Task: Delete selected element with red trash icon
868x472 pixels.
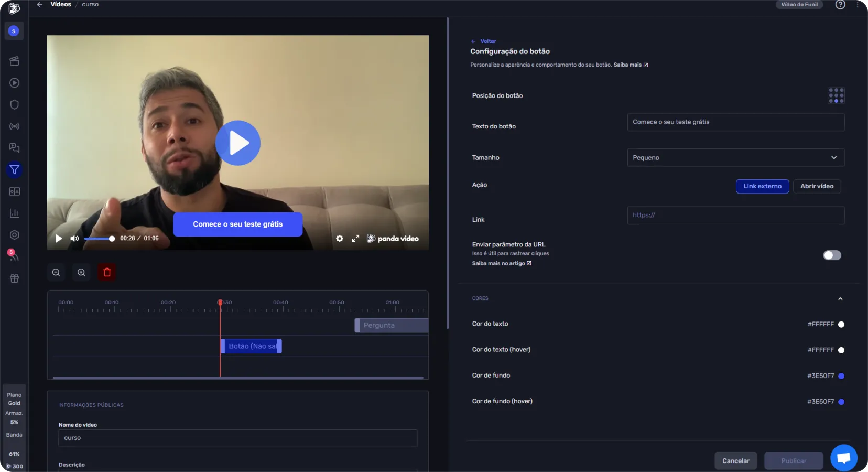Action: (107, 272)
